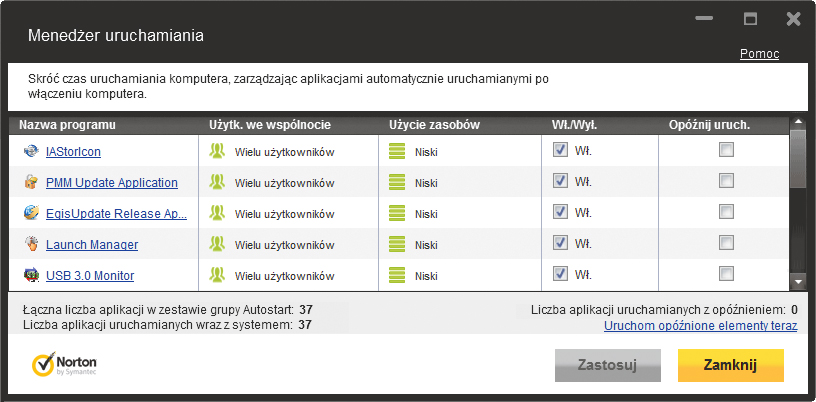Tick delay launch checkbox for EgisUpdate Release
Screen dimensions: 816x402
[x=726, y=213]
